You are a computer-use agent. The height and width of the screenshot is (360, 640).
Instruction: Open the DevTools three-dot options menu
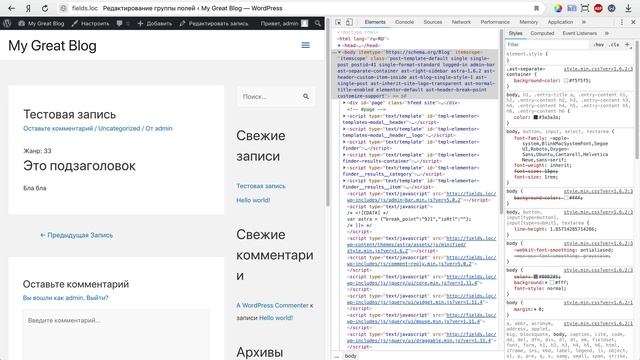[x=622, y=22]
